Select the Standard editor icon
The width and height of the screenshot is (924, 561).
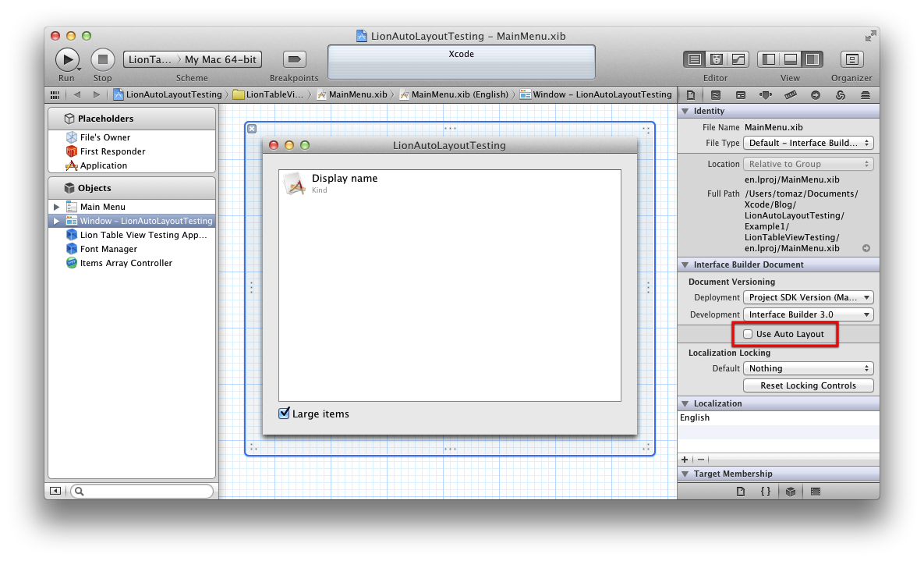pos(695,59)
